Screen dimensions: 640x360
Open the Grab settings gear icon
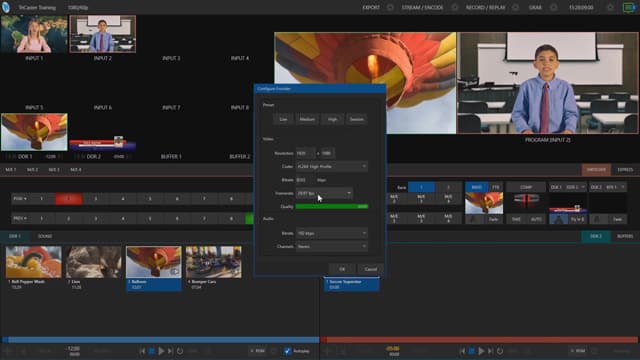(x=553, y=7)
